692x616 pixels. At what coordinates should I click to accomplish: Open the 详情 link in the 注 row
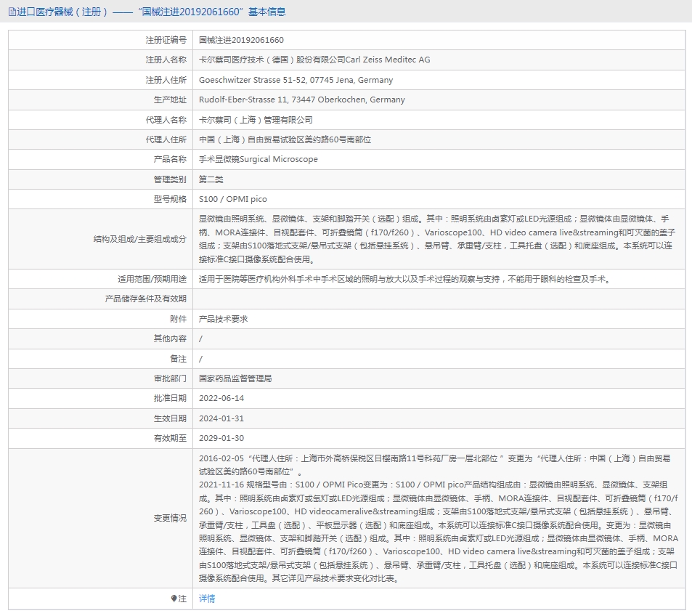[206, 599]
